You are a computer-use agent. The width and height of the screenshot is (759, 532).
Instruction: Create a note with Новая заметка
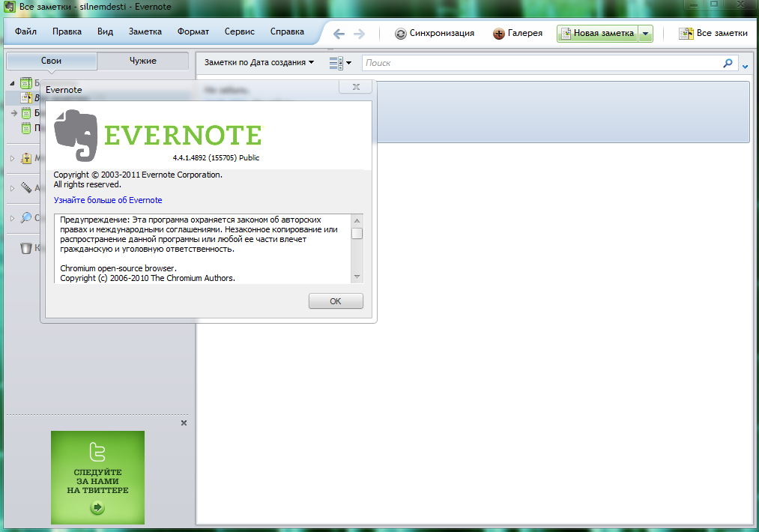[x=597, y=34]
